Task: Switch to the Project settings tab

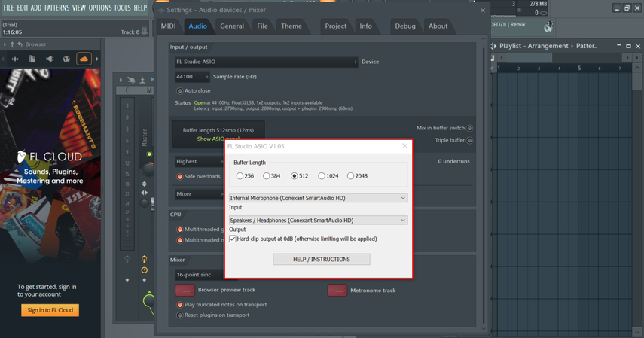Action: (335, 26)
